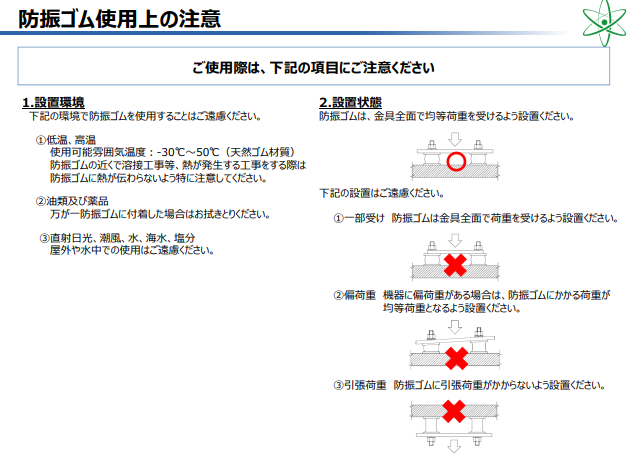Select the ③直射日光、潮風 item
Screen dimensions: 633x454
click(x=117, y=238)
